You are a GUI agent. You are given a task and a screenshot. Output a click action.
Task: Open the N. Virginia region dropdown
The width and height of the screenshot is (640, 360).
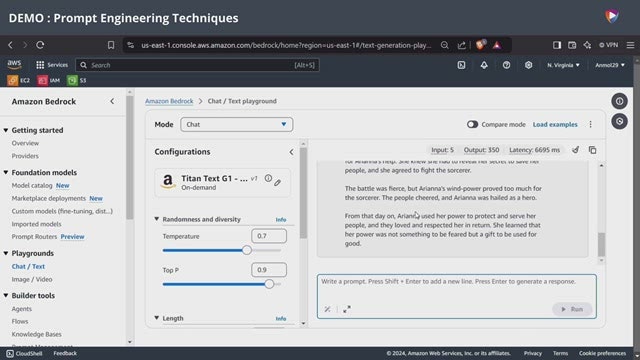563,65
